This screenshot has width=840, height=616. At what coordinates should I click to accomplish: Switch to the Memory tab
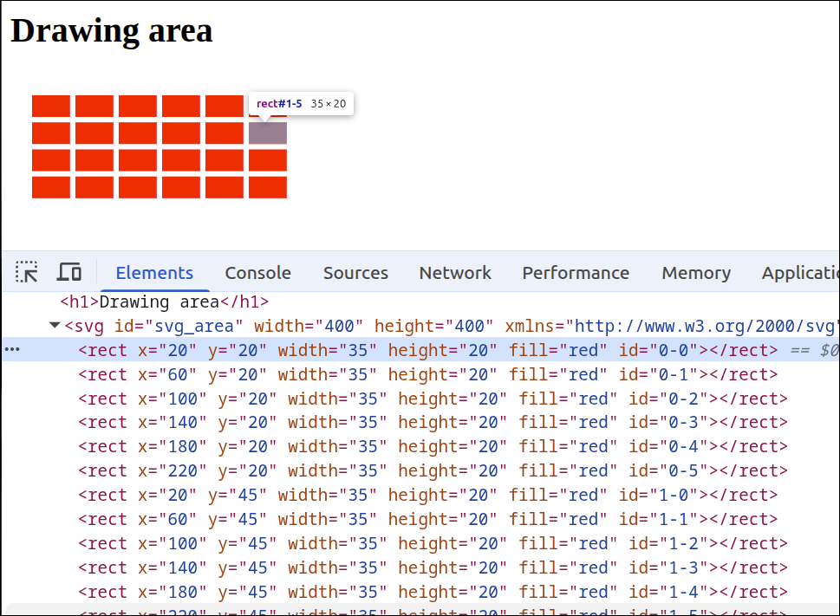click(695, 272)
